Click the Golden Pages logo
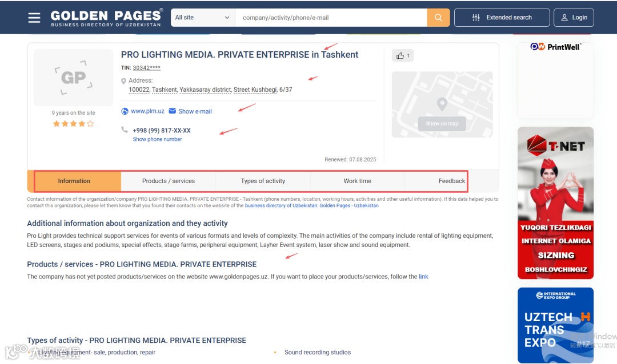617x364 pixels. (107, 18)
